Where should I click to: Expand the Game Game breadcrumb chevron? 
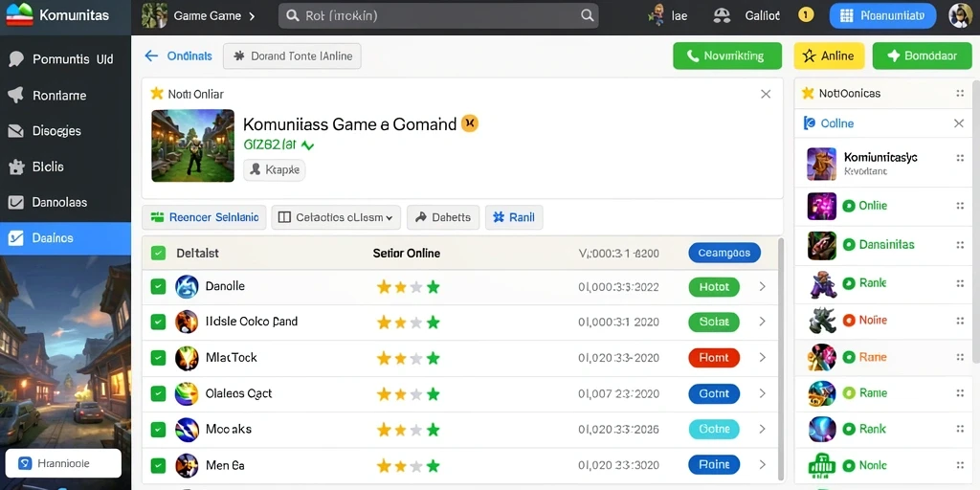tap(252, 16)
